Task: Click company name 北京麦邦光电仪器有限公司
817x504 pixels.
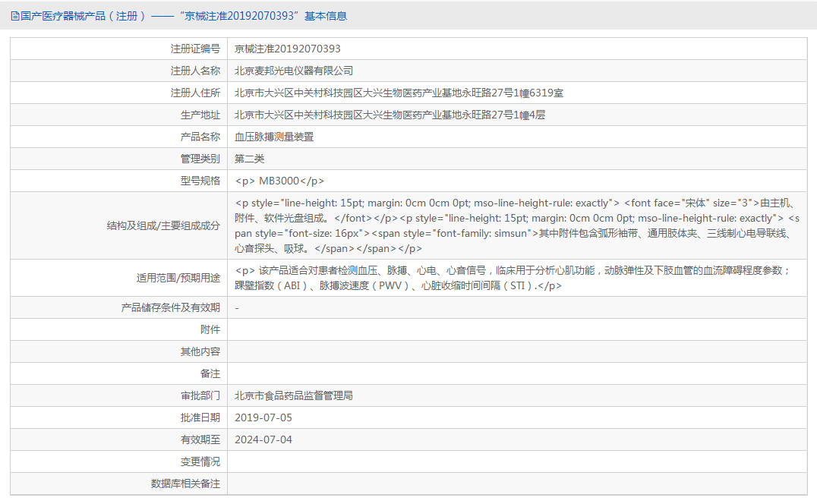Action: point(294,71)
